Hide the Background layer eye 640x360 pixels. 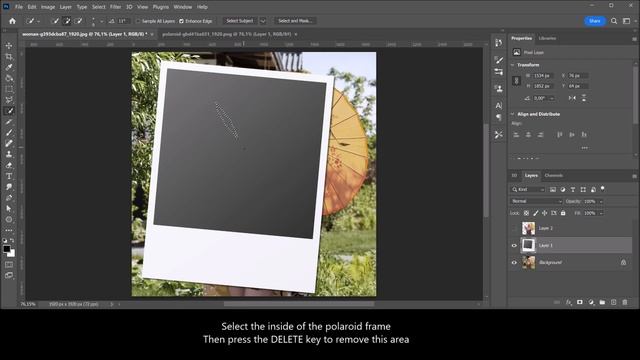coord(514,262)
